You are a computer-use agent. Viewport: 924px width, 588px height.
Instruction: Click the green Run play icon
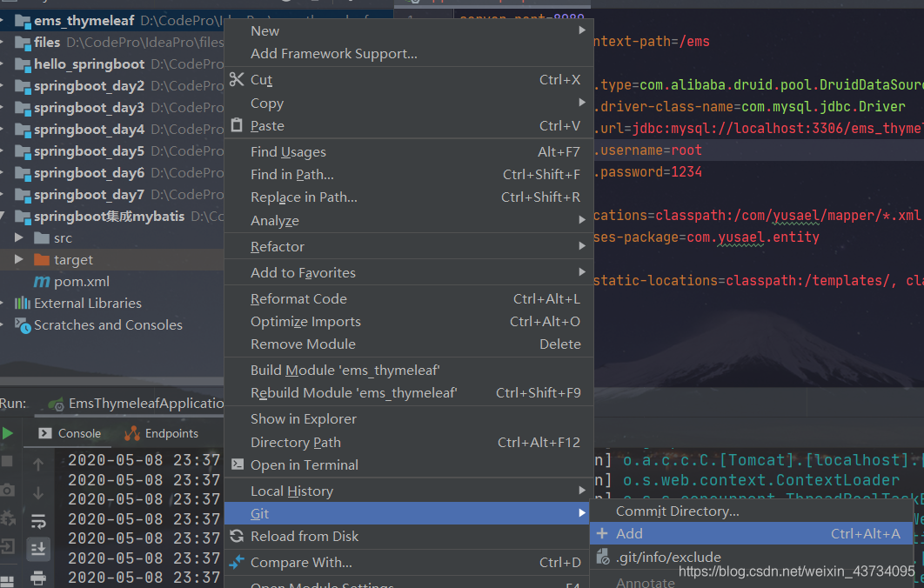click(8, 434)
